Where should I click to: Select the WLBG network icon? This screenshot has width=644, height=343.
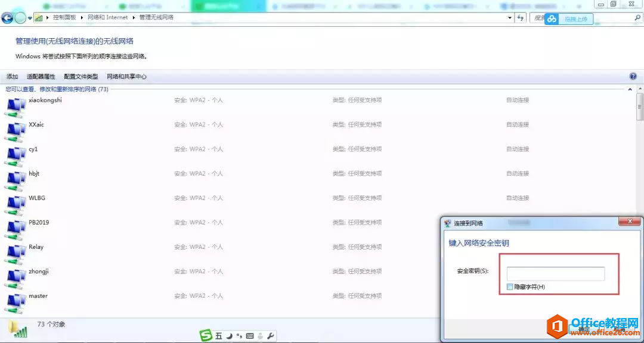pyautogui.click(x=15, y=206)
